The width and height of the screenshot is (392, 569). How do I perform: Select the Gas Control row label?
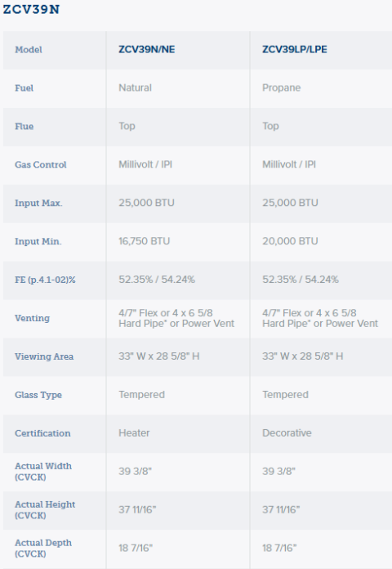point(41,165)
